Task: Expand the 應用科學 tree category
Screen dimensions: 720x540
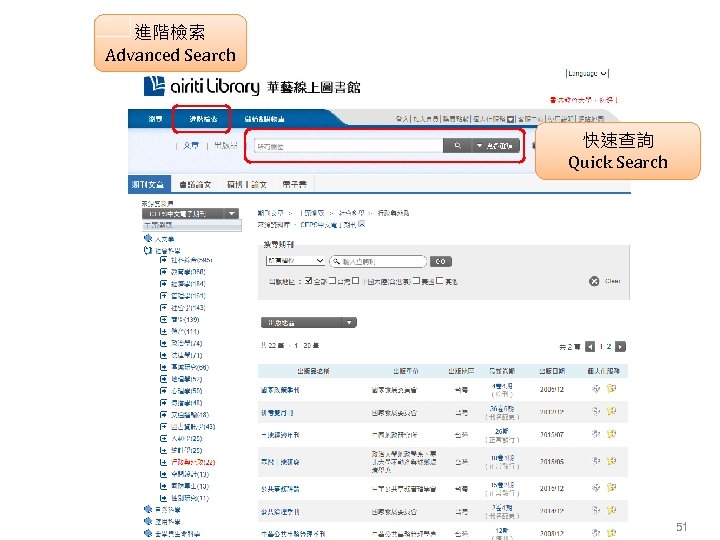Action: (x=148, y=521)
